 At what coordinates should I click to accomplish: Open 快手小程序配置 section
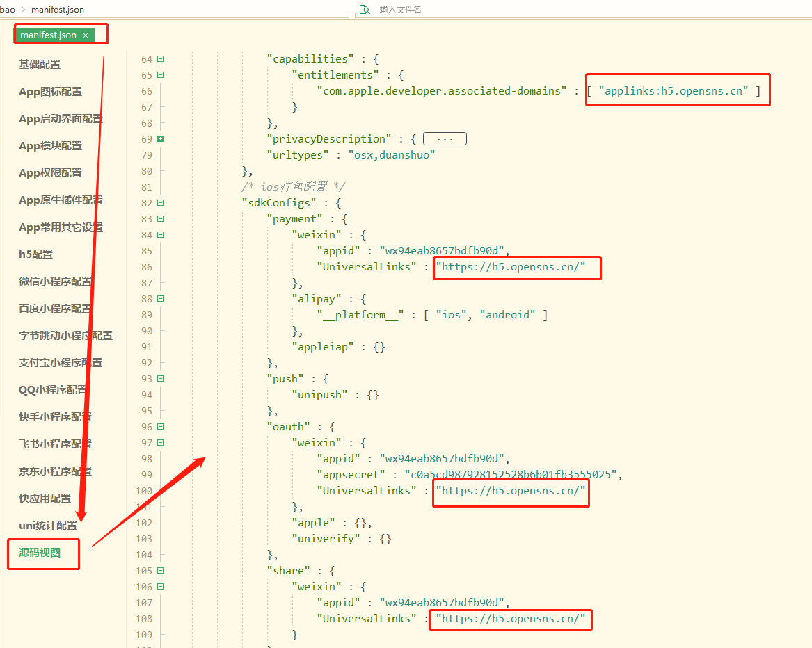click(56, 416)
